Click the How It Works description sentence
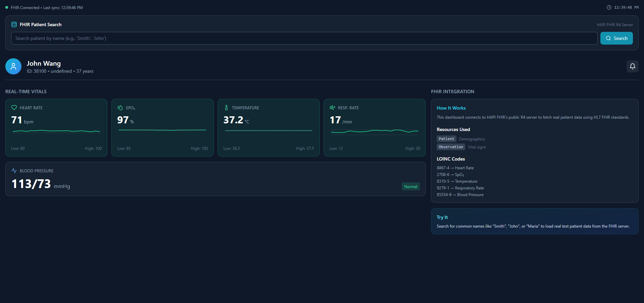This screenshot has width=644, height=303. tap(533, 117)
